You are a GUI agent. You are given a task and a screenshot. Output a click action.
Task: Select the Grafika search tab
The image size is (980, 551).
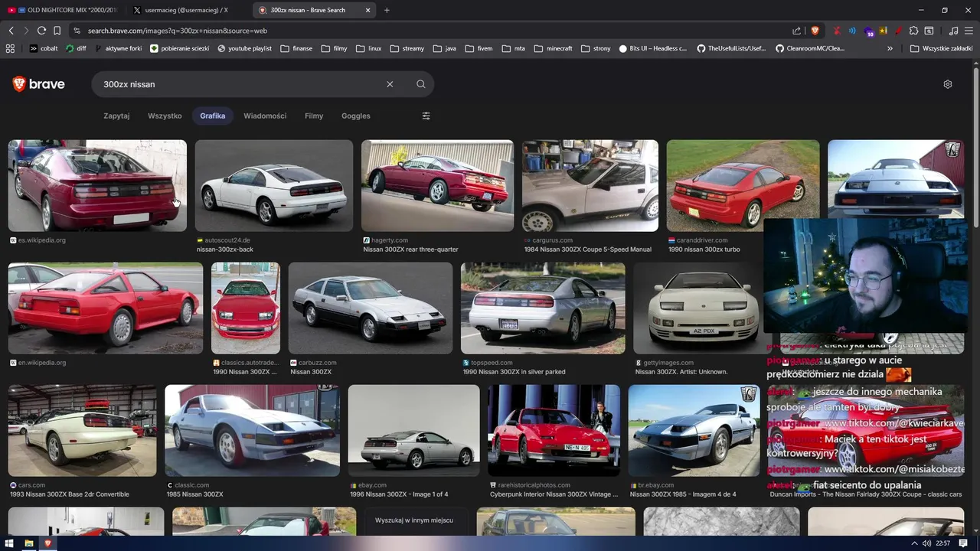[x=212, y=116]
